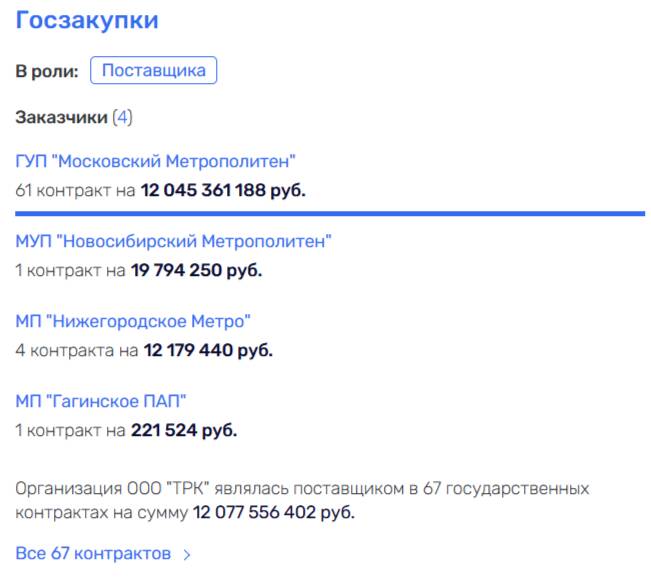Image resolution: width=651 pixels, height=579 pixels.
Task: Open ГУП "Московский Метрополитен" customer link
Action: (156, 161)
